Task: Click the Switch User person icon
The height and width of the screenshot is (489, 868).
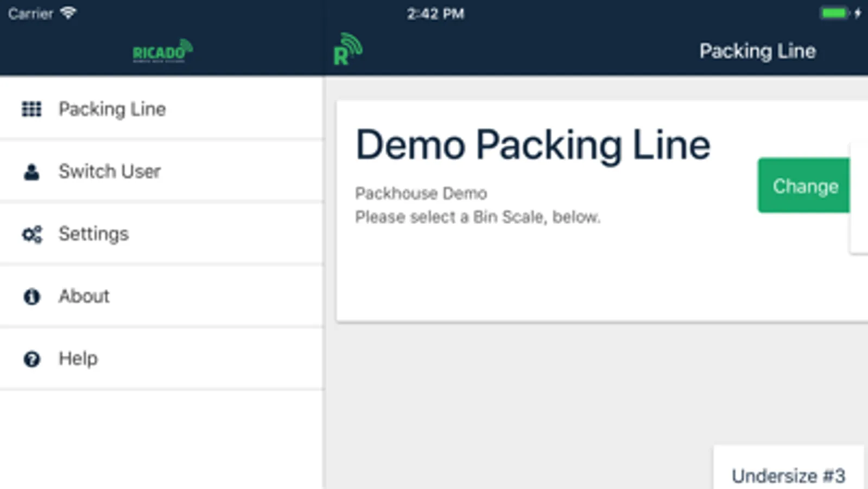Action: tap(31, 172)
